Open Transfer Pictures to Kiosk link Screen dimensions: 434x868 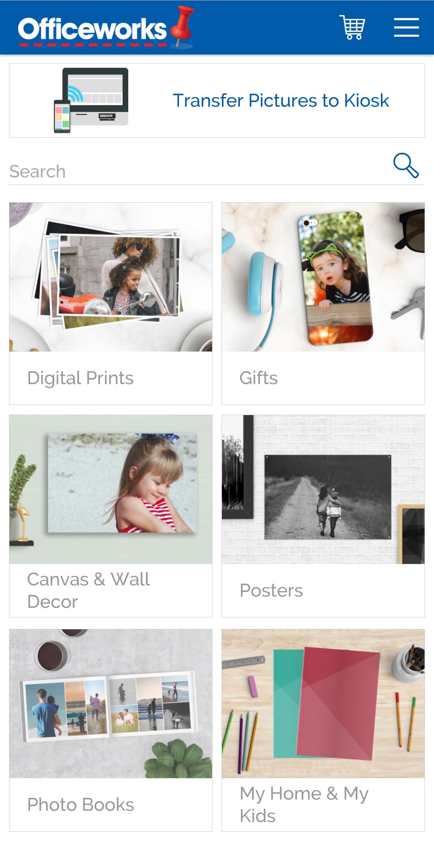coord(281,101)
